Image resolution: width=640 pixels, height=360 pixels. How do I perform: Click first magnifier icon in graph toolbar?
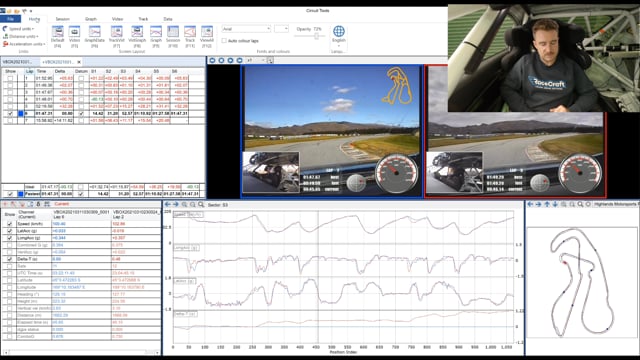(x=184, y=204)
